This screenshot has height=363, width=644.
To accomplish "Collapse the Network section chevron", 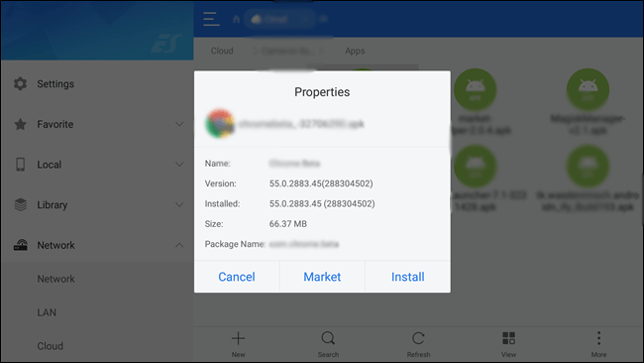I will 179,245.
